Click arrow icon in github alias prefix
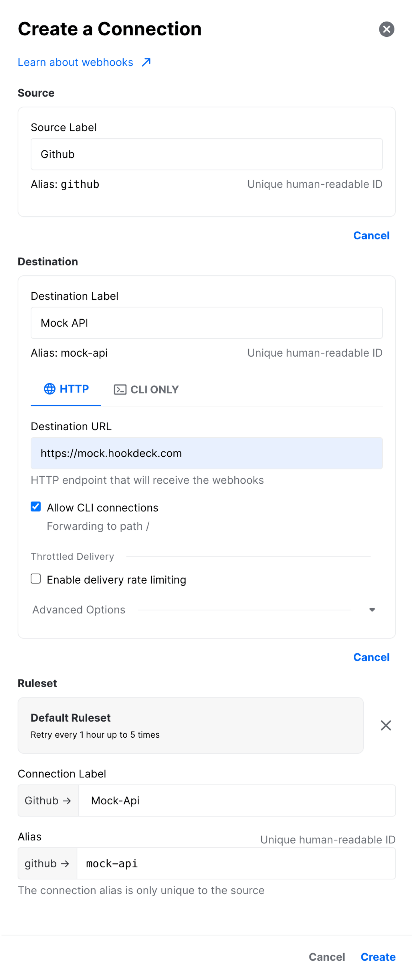 pyautogui.click(x=65, y=863)
